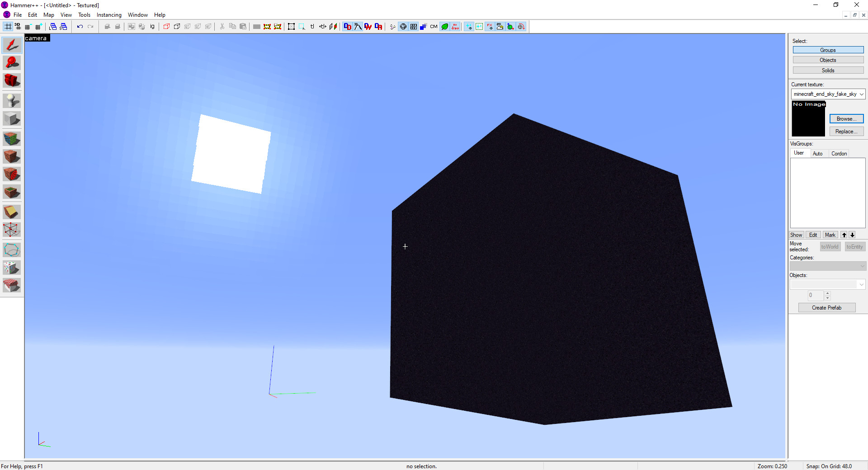The width and height of the screenshot is (868, 470).
Task: Activate the Clipping tool
Action: point(12,211)
